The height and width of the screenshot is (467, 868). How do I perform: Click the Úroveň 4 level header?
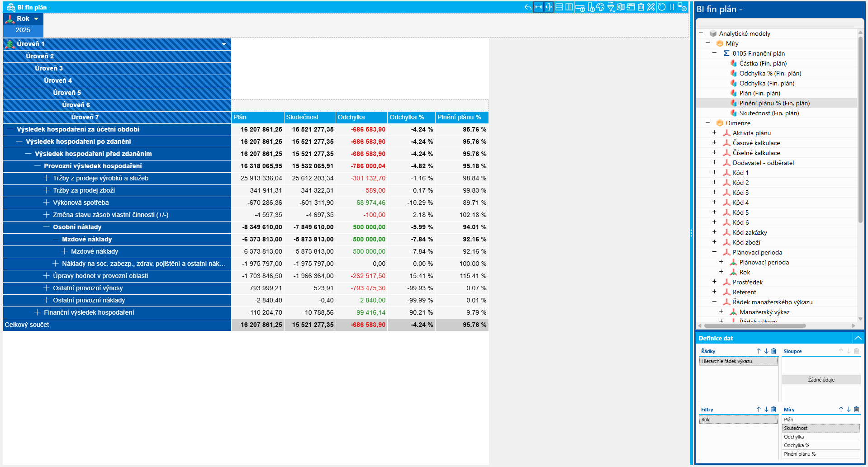[x=117, y=80]
